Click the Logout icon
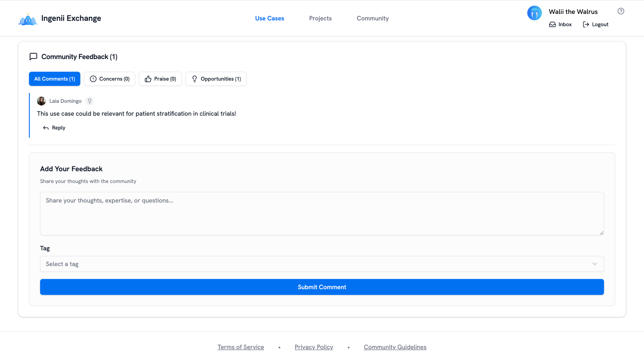 pos(587,24)
